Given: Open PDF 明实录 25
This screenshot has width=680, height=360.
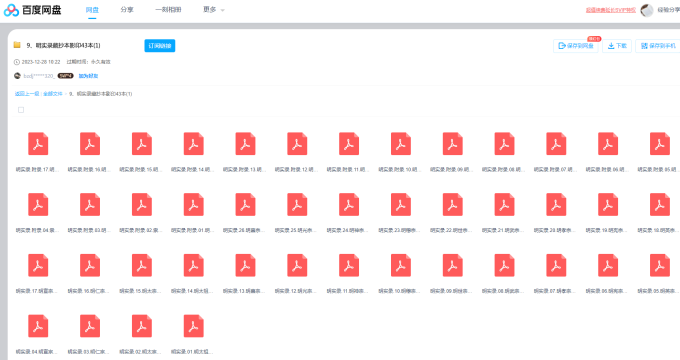Looking at the screenshot, I should [x=297, y=205].
